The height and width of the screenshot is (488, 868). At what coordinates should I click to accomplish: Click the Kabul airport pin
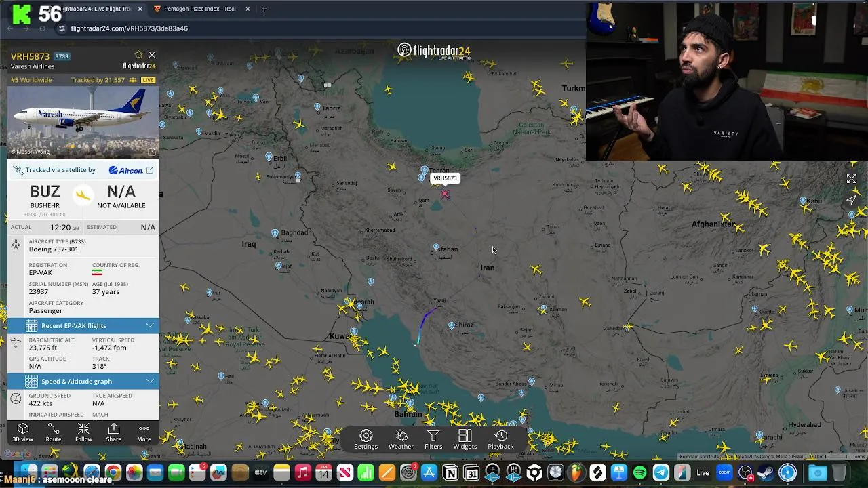tap(803, 201)
